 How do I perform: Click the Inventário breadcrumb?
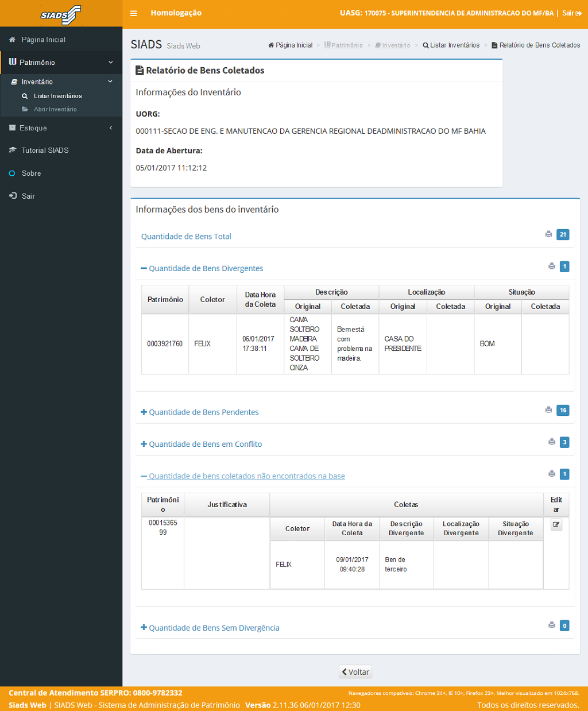click(393, 45)
